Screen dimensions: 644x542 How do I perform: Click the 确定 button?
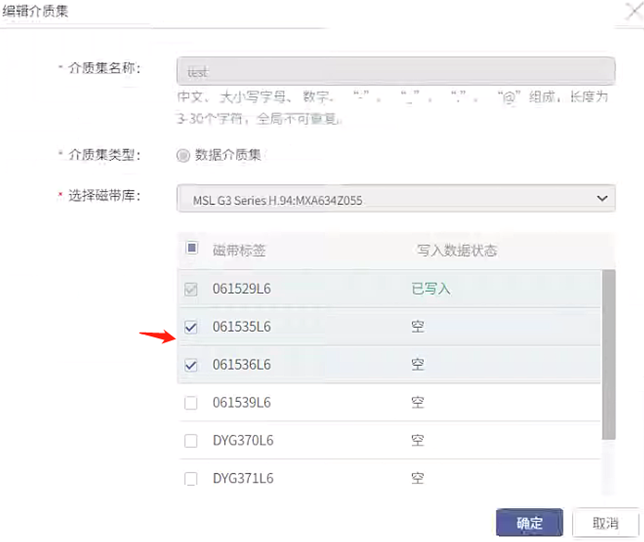pyautogui.click(x=529, y=523)
